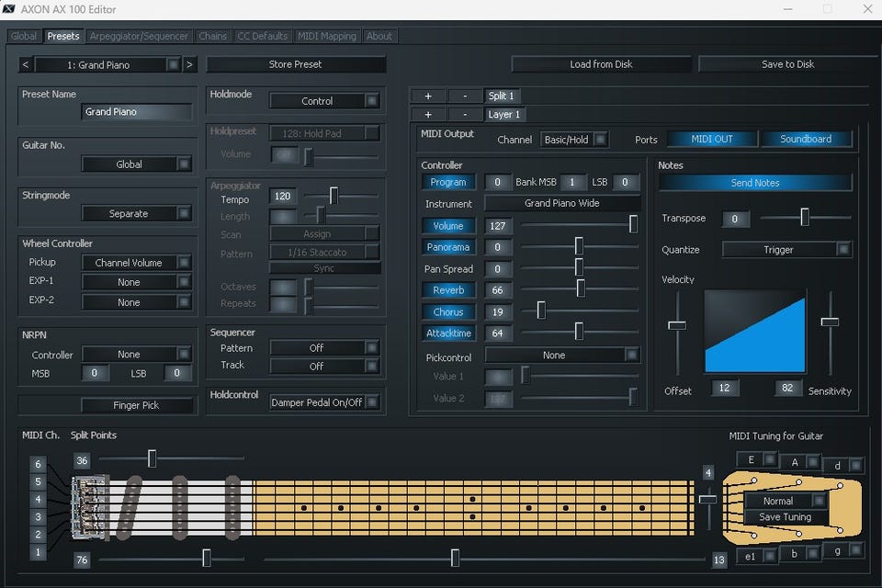Remove split with minus button
The width and height of the screenshot is (882, 588).
click(465, 96)
